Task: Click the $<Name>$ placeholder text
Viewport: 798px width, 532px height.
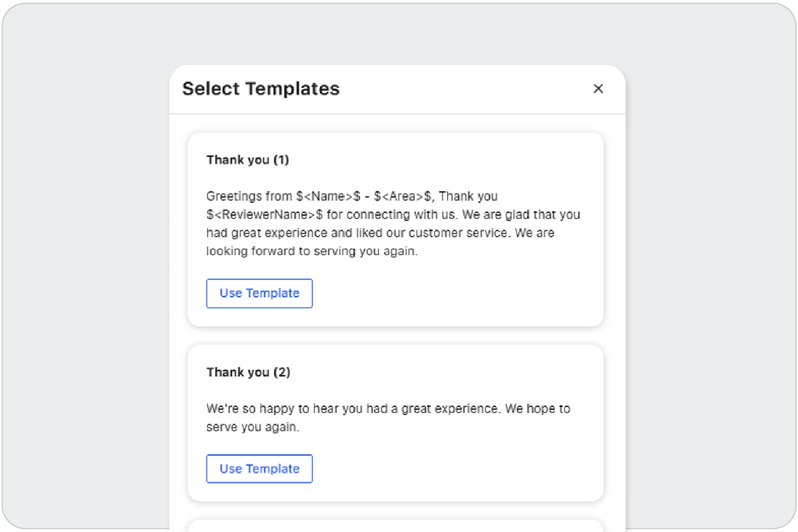Action: 328,197
